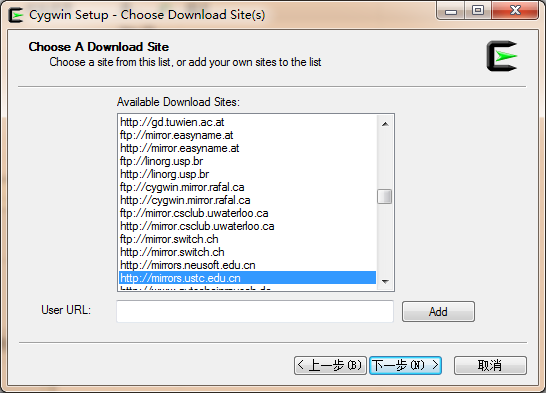Cancel setup with 取消 button

[490, 365]
